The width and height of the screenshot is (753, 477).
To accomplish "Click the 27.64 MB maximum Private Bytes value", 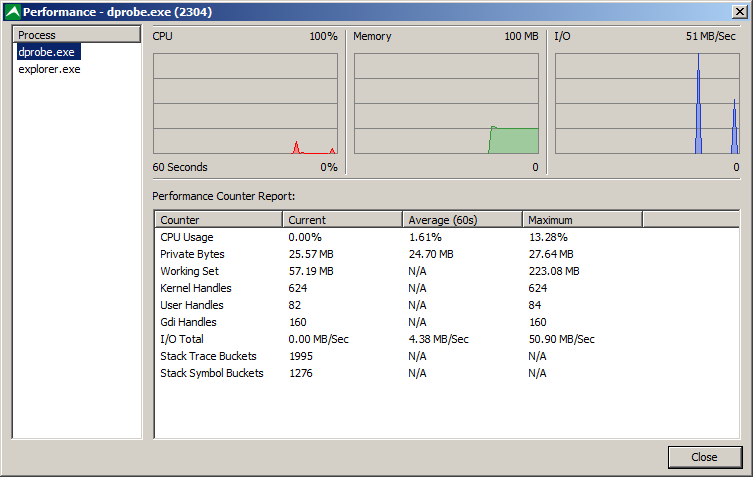I will [551, 254].
